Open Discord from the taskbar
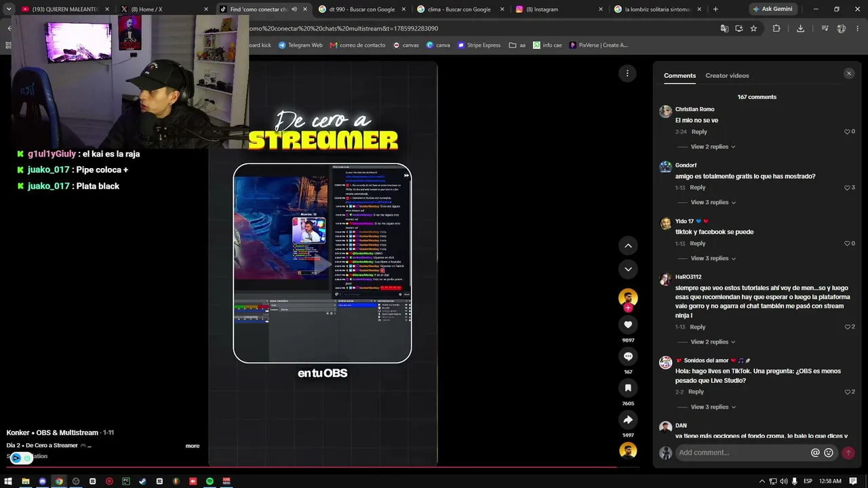This screenshot has height=488, width=868. [42, 481]
